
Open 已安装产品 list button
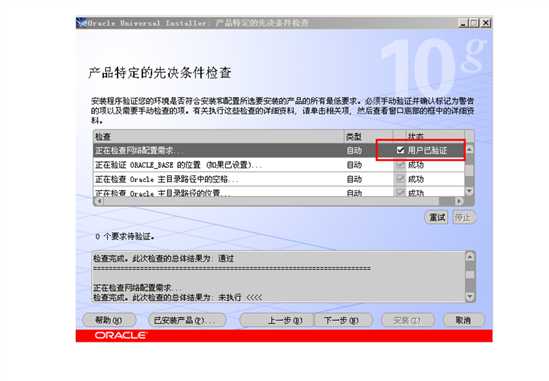[187, 320]
